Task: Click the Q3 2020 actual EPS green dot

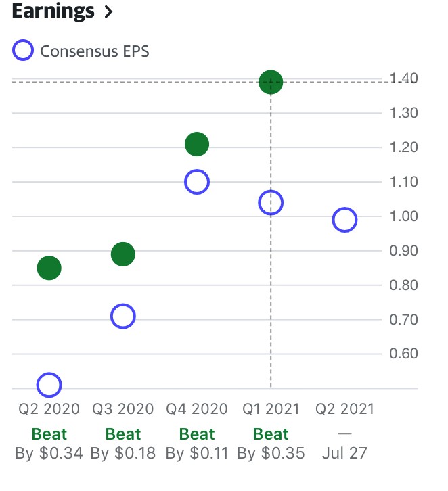Action: (x=122, y=254)
